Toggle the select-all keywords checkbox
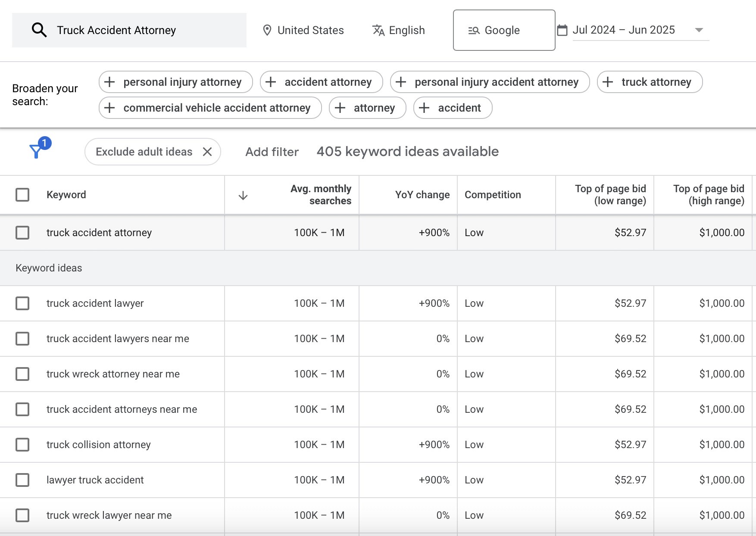This screenshot has width=756, height=536. coord(22,195)
